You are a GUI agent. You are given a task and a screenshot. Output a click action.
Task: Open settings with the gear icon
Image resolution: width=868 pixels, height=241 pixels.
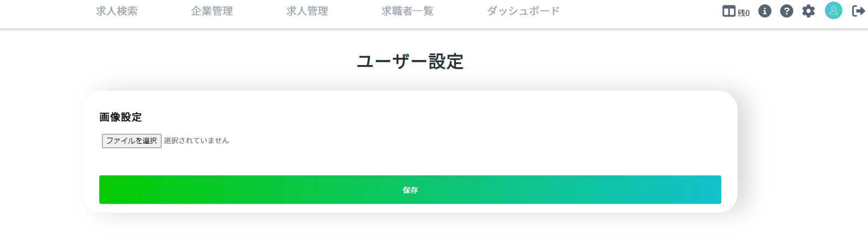coord(809,11)
